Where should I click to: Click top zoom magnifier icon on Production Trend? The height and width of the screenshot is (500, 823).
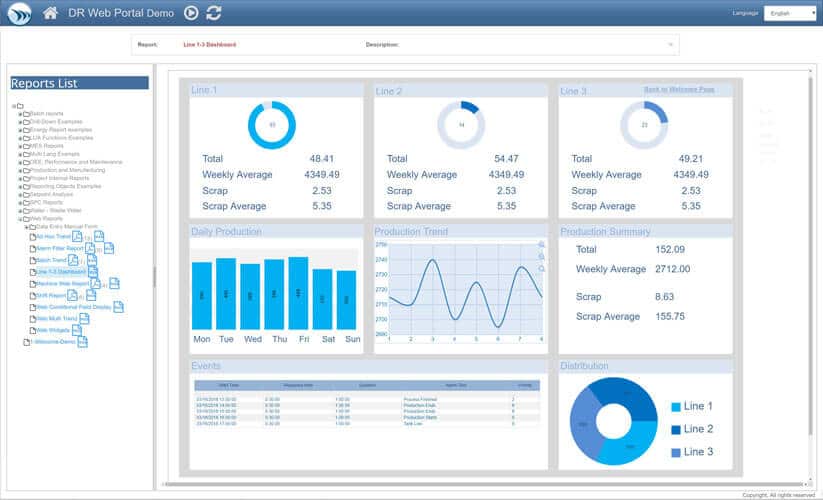[x=541, y=244]
